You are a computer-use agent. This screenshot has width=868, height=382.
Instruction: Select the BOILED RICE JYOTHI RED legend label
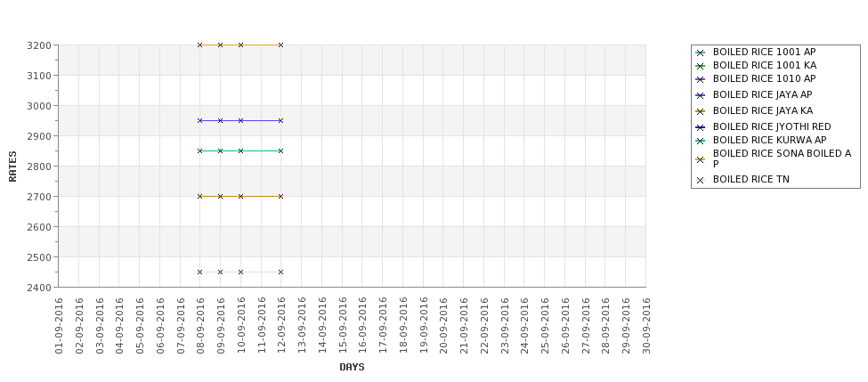772,126
